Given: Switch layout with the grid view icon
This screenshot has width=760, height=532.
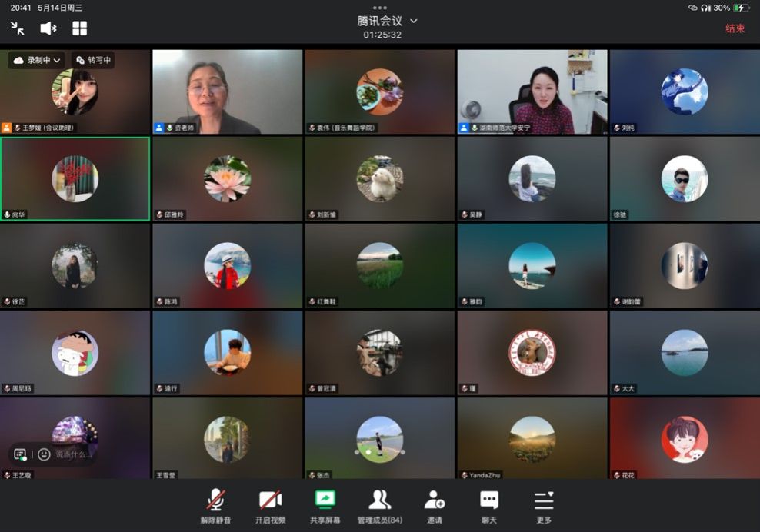Looking at the screenshot, I should point(79,28).
